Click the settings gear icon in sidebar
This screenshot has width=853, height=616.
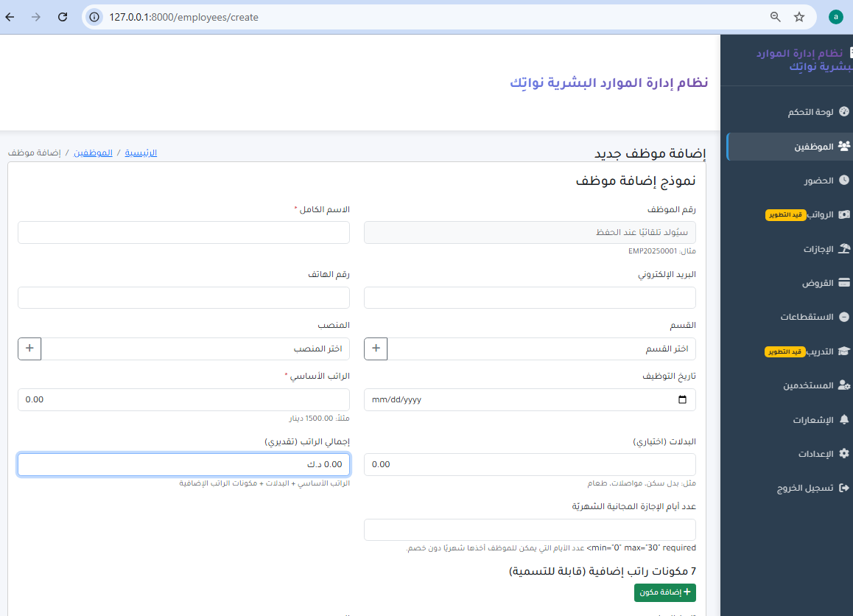[x=844, y=454]
